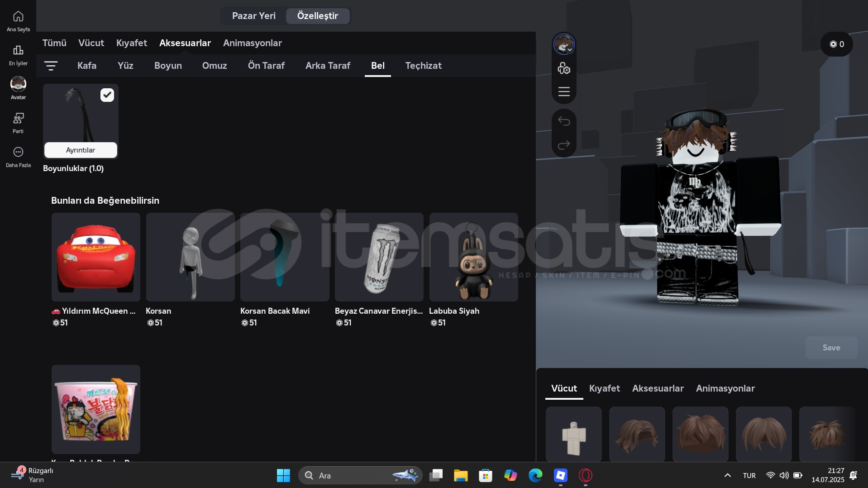The height and width of the screenshot is (488, 868).
Task: Select the Tümü category tab
Action: [x=54, y=43]
